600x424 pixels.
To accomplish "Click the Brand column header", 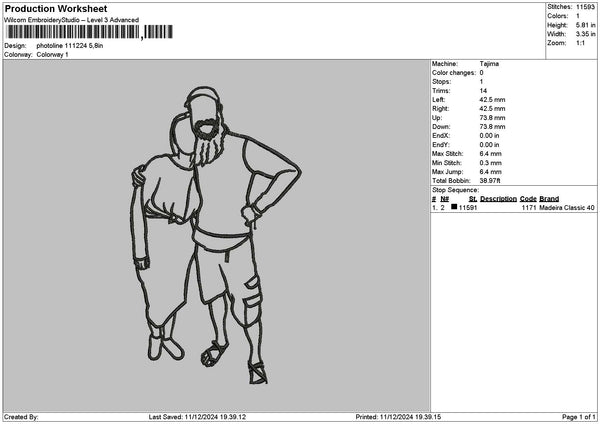I will (549, 199).
